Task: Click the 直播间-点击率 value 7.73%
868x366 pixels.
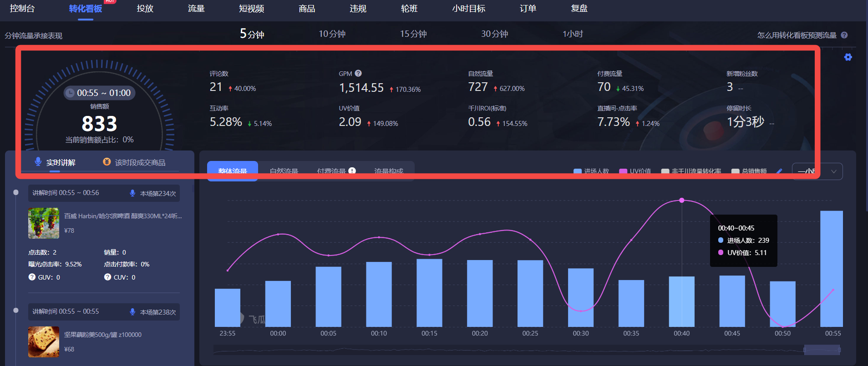Action: 614,122
